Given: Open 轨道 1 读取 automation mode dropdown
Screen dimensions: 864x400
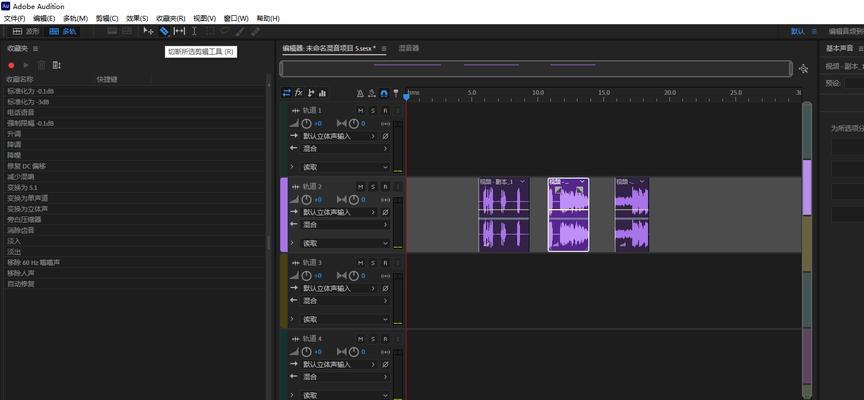Looking at the screenshot, I should pyautogui.click(x=345, y=167).
